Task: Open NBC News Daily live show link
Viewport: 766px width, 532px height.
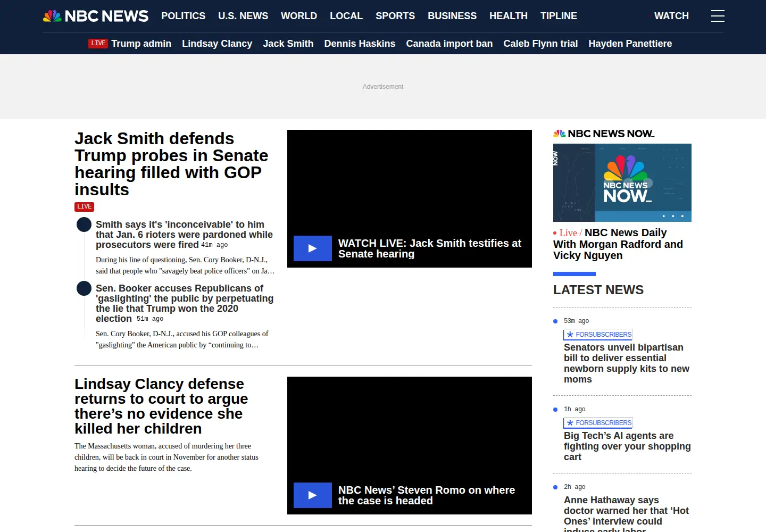Action: pos(618,244)
